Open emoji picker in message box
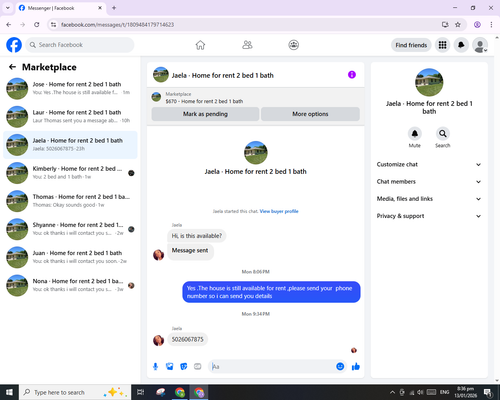Image resolution: width=500 pixels, height=400 pixels. click(x=340, y=367)
